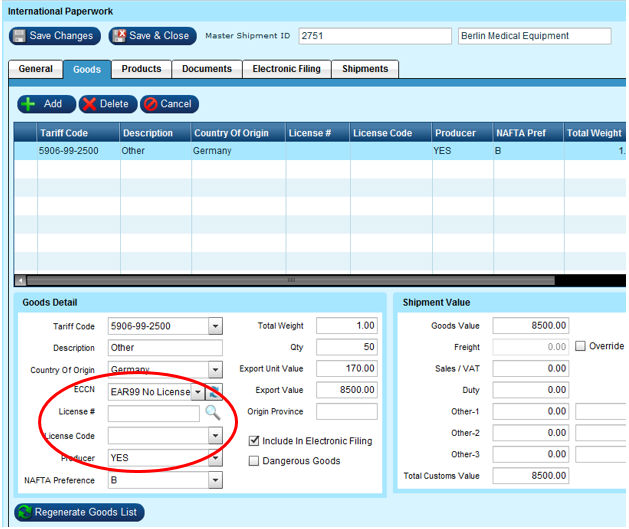
Task: Open the Electronic Filing tab
Action: coord(286,69)
